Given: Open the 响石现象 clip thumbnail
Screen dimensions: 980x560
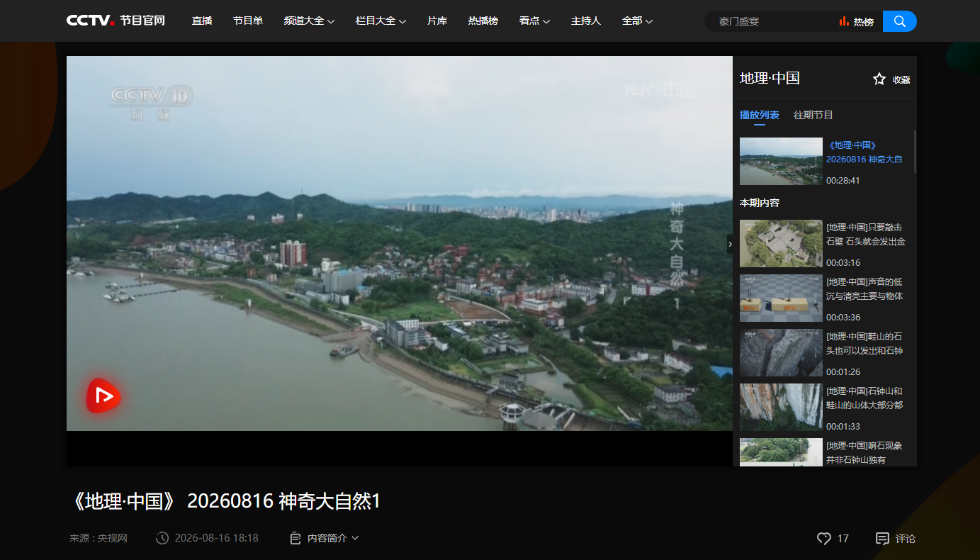Looking at the screenshot, I should tap(781, 452).
